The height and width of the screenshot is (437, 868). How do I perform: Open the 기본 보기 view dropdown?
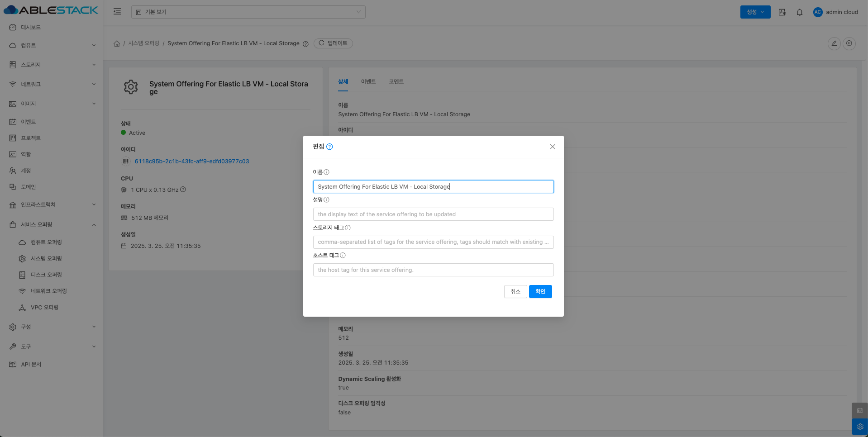(248, 12)
